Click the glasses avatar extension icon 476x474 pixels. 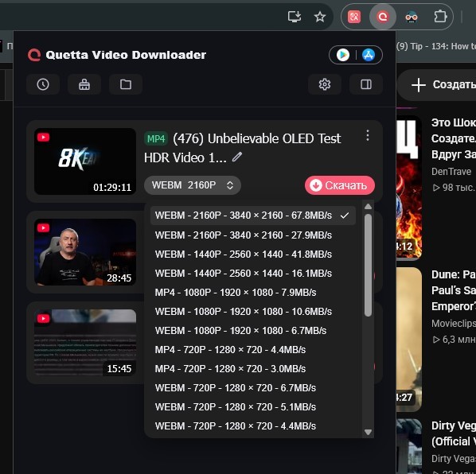click(x=412, y=17)
